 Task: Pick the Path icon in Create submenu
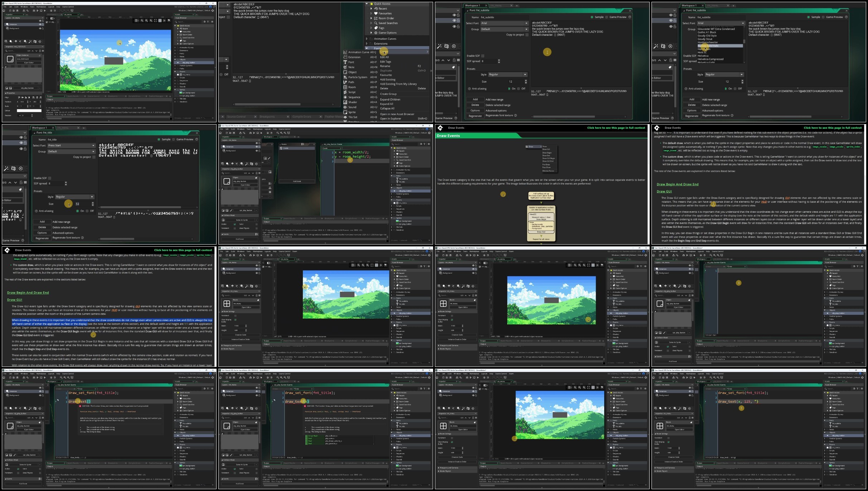(x=345, y=82)
